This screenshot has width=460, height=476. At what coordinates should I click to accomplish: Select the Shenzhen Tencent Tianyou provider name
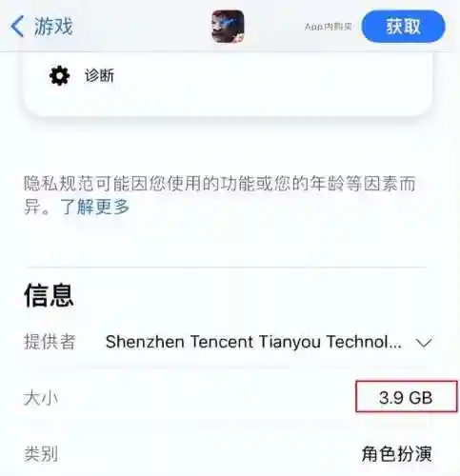click(253, 342)
